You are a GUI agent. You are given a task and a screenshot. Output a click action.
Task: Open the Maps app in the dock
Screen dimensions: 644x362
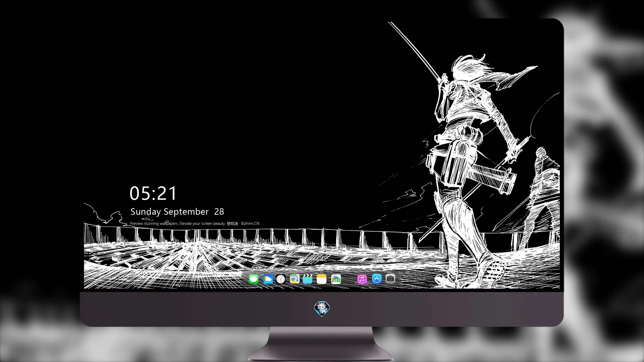click(294, 279)
